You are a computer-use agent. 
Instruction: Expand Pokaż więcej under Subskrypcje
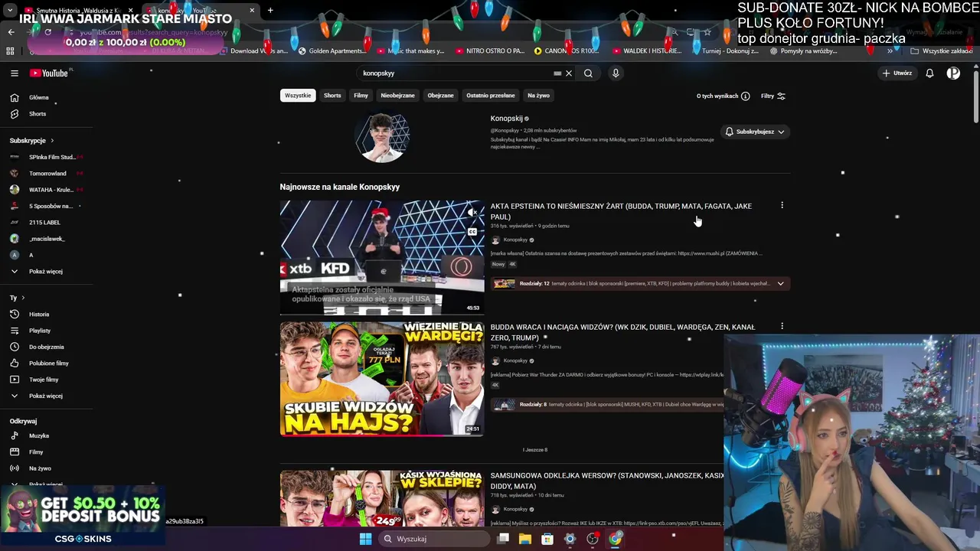[x=46, y=271]
